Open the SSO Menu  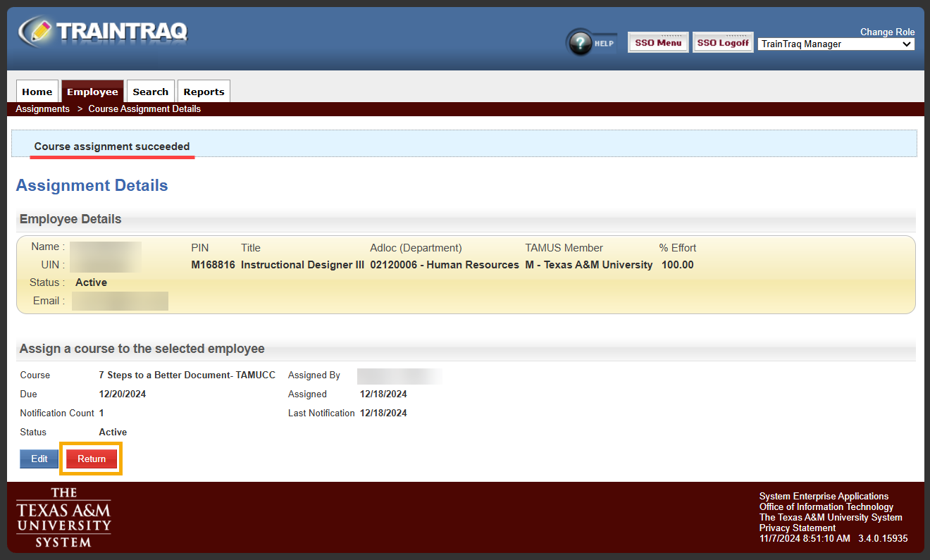click(x=658, y=43)
